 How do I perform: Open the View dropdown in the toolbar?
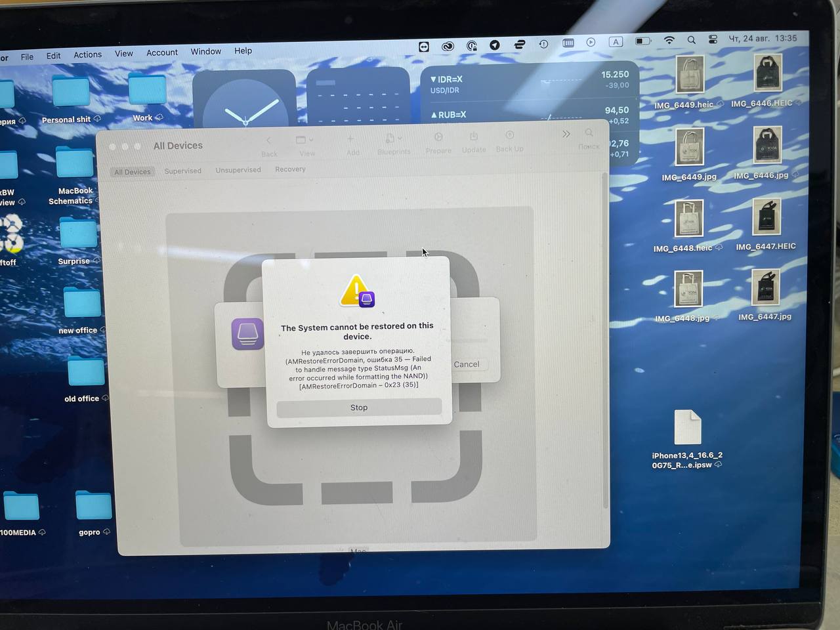(304, 140)
